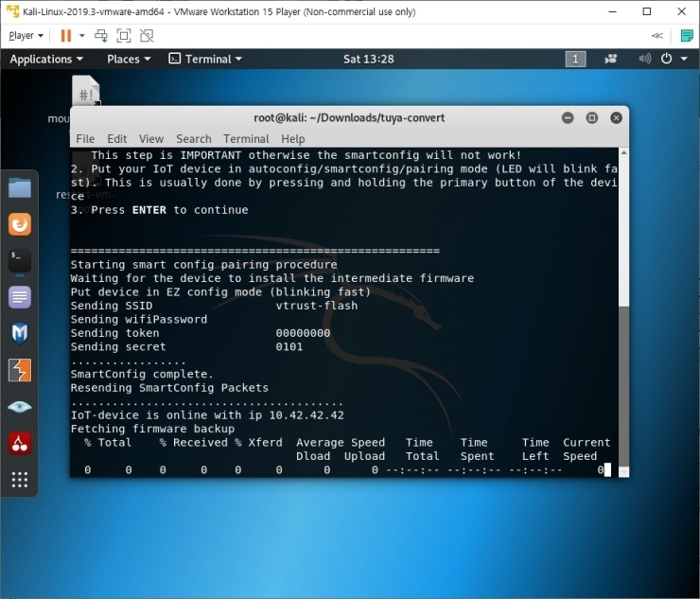Minimize the terminal window
This screenshot has width=700, height=599.
pos(568,118)
